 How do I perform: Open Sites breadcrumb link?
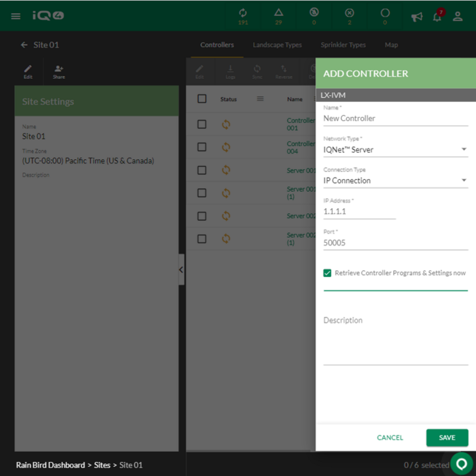click(102, 465)
